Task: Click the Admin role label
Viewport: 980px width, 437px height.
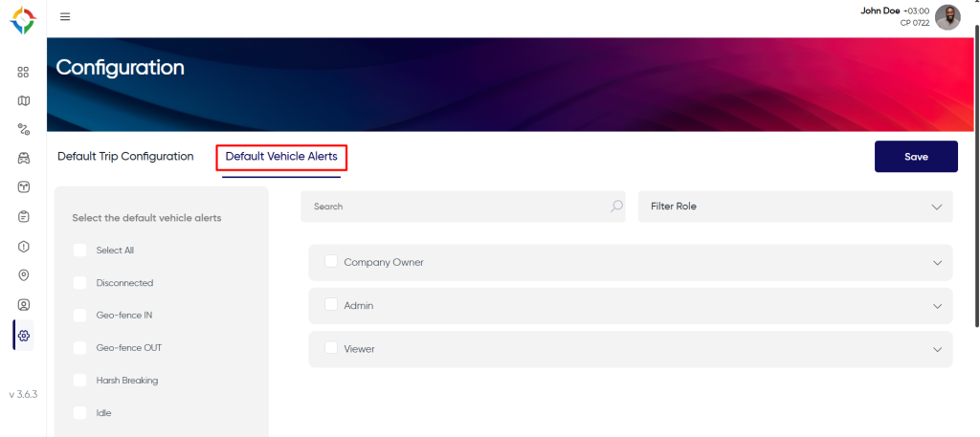Action: [x=359, y=306]
